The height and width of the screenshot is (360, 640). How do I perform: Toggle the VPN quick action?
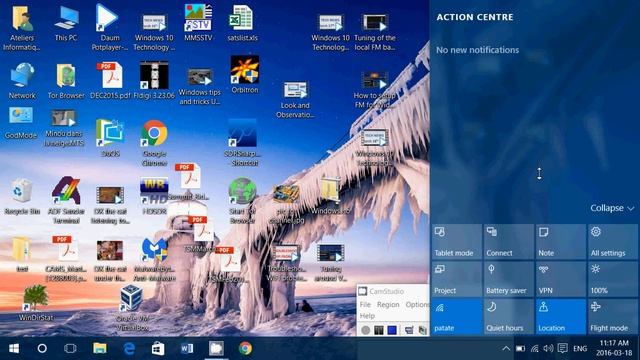pyautogui.click(x=560, y=279)
